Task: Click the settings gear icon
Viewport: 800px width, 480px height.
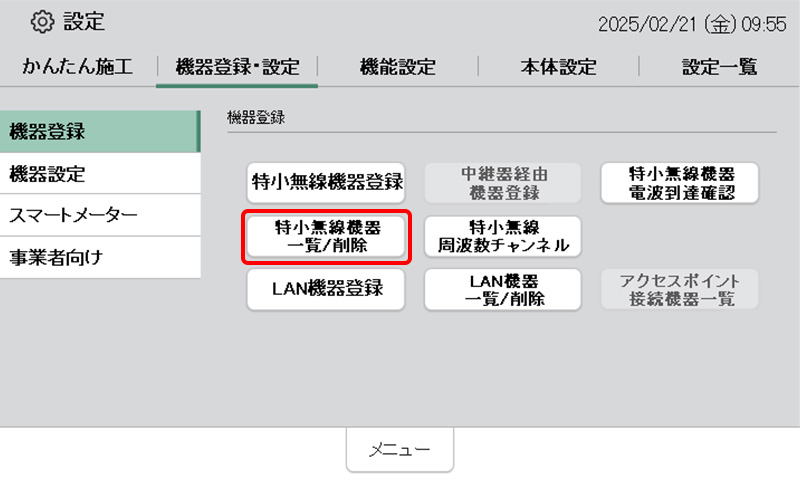Action: (x=42, y=22)
